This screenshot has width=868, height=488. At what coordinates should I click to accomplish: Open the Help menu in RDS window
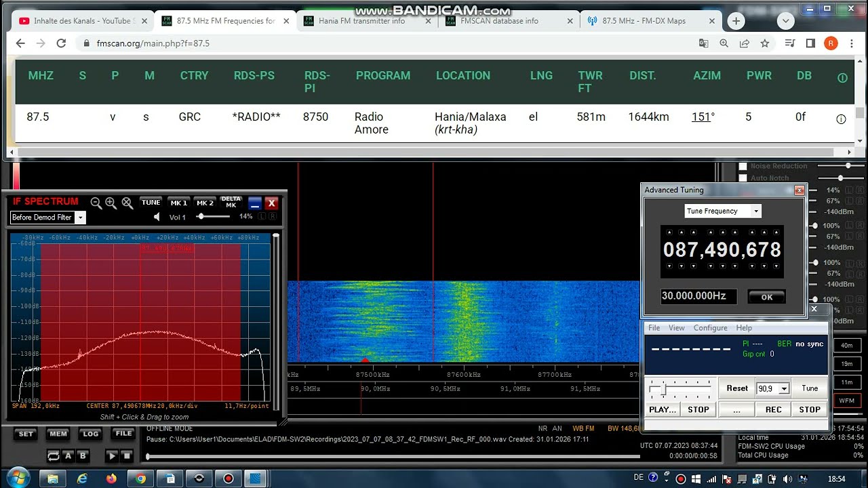744,328
